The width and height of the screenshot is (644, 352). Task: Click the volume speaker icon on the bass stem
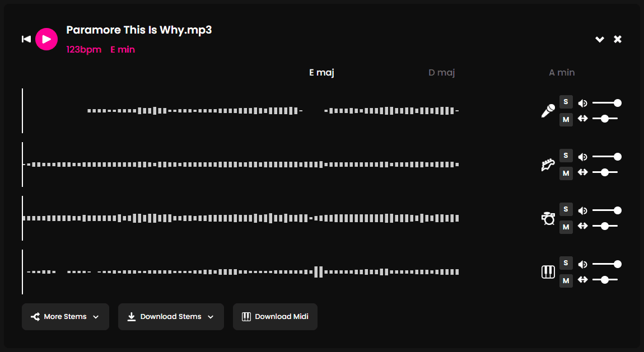pyautogui.click(x=582, y=156)
